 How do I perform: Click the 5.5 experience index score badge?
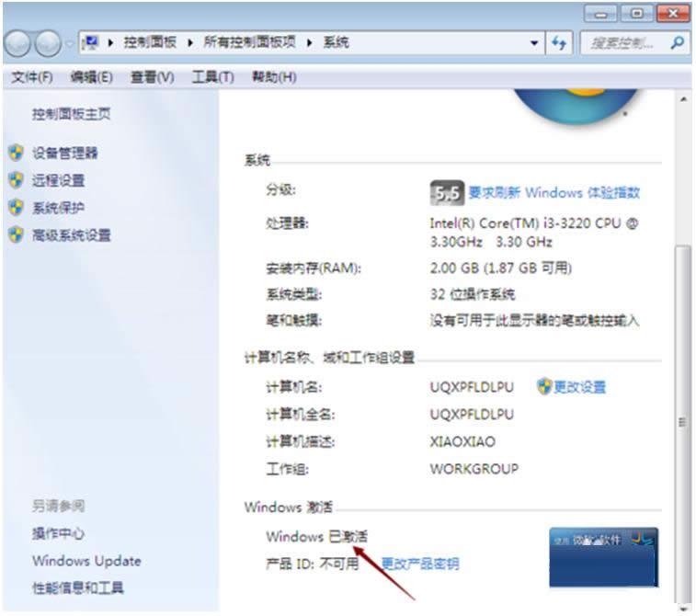coord(447,193)
